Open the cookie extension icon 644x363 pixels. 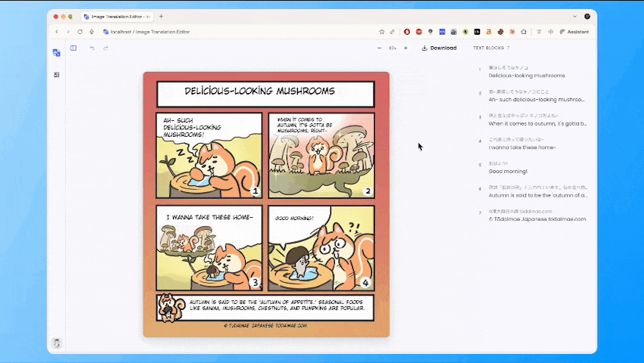[x=500, y=32]
